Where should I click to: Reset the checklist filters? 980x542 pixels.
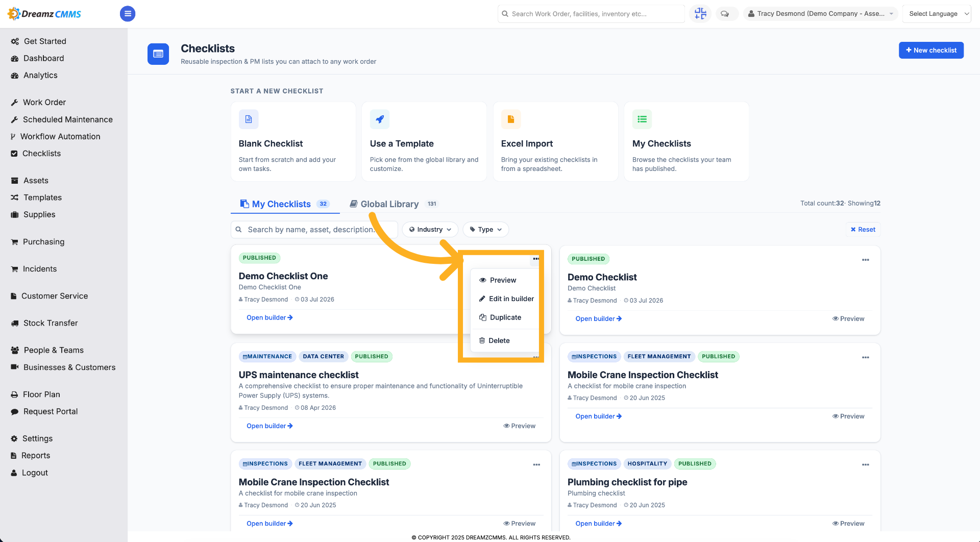[863, 230]
